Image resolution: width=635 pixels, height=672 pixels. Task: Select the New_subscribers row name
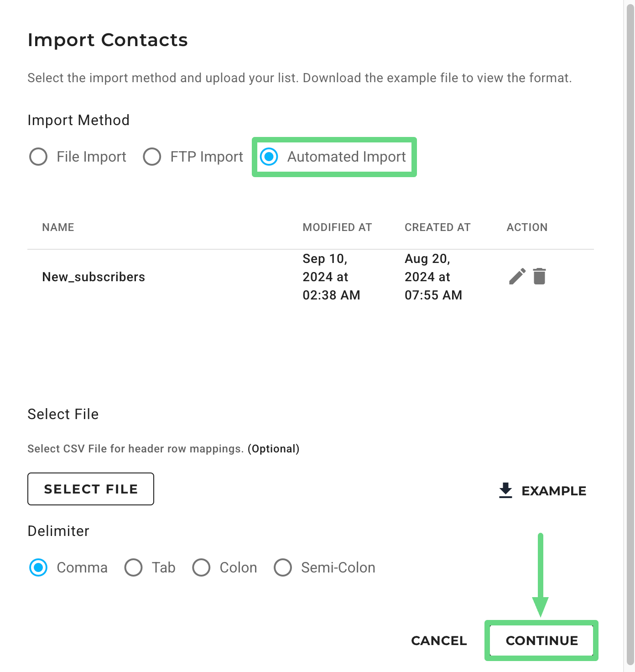click(94, 277)
